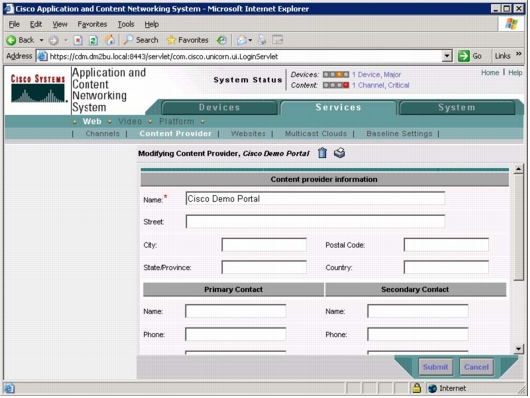Open the Edit menu
Image resolution: width=530 pixels, height=398 pixels.
click(x=36, y=24)
